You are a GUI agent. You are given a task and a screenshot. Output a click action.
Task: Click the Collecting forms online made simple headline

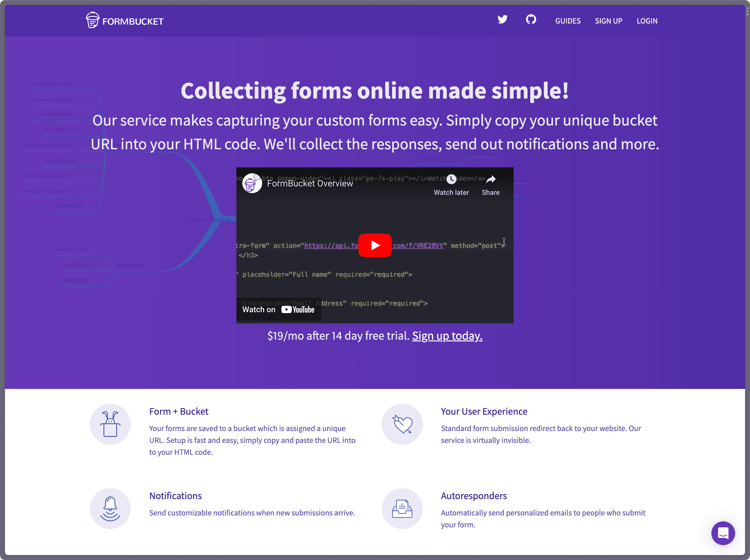pyautogui.click(x=375, y=91)
